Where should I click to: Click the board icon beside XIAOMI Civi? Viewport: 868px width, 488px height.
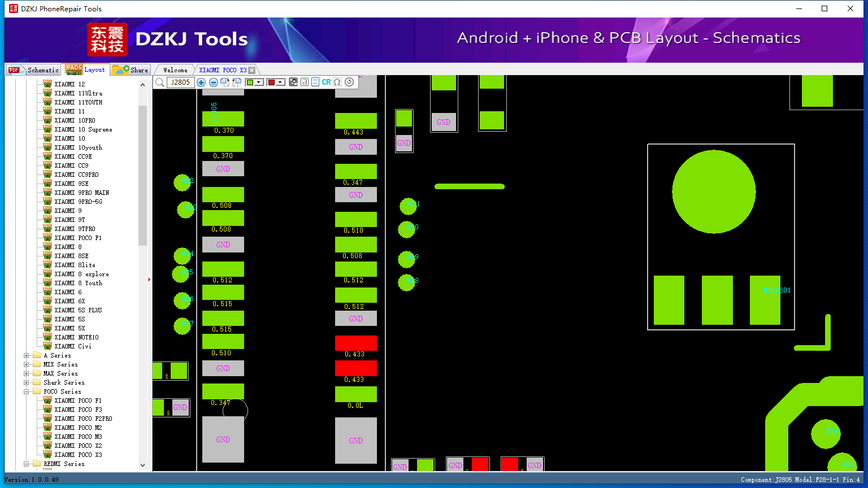[47, 346]
